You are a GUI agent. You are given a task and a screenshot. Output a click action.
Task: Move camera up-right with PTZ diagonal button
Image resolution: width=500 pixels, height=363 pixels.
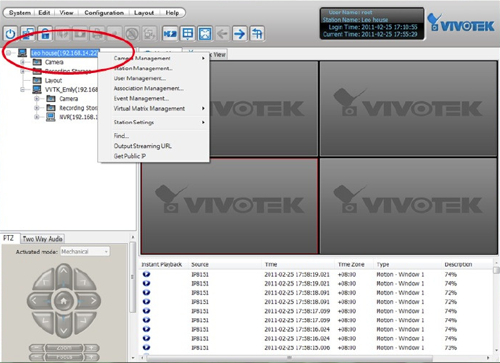(83, 280)
